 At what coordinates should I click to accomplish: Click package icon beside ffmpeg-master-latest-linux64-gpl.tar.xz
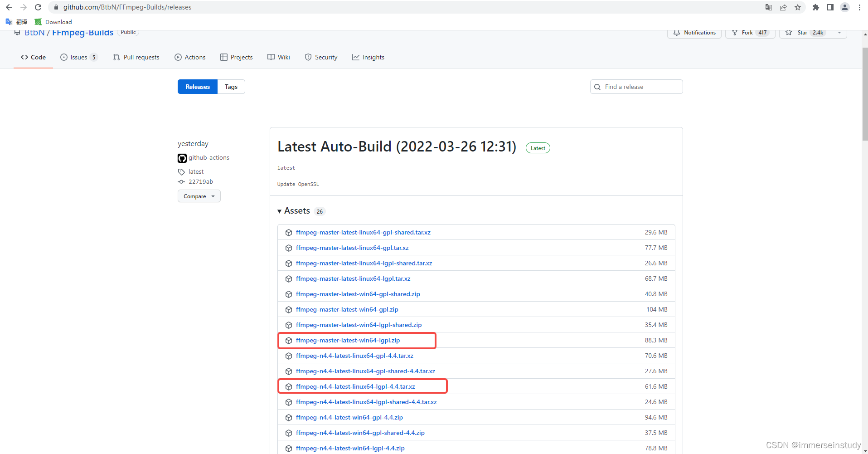289,248
